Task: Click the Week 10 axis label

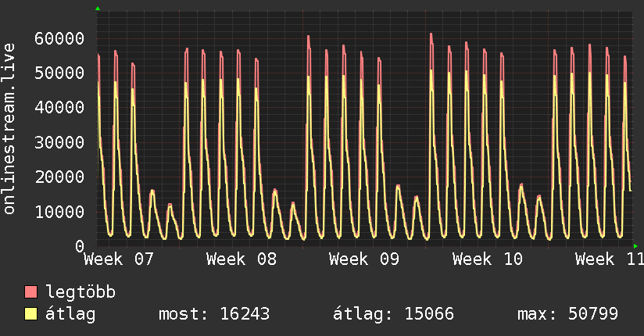Action: (x=487, y=259)
